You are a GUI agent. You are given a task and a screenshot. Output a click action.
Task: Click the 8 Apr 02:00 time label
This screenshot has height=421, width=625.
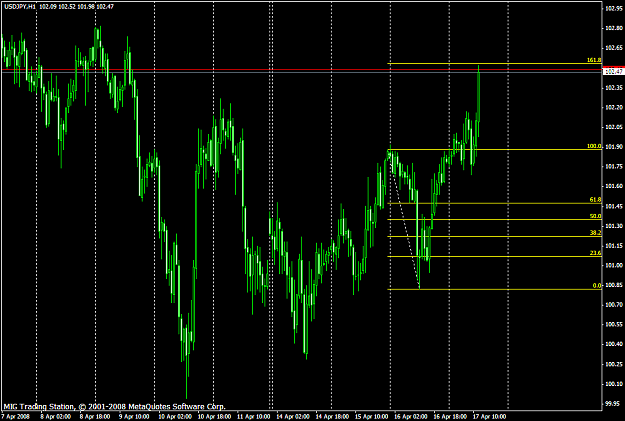[55, 417]
